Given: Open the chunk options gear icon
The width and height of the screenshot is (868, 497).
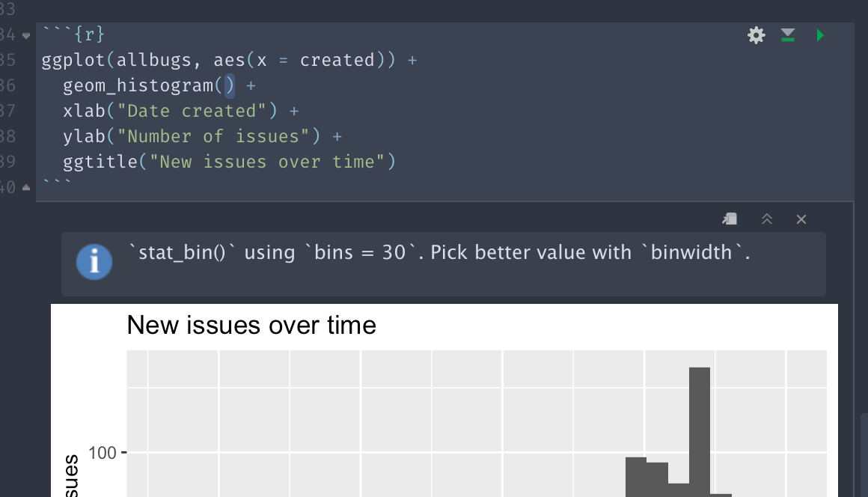Looking at the screenshot, I should click(x=756, y=34).
